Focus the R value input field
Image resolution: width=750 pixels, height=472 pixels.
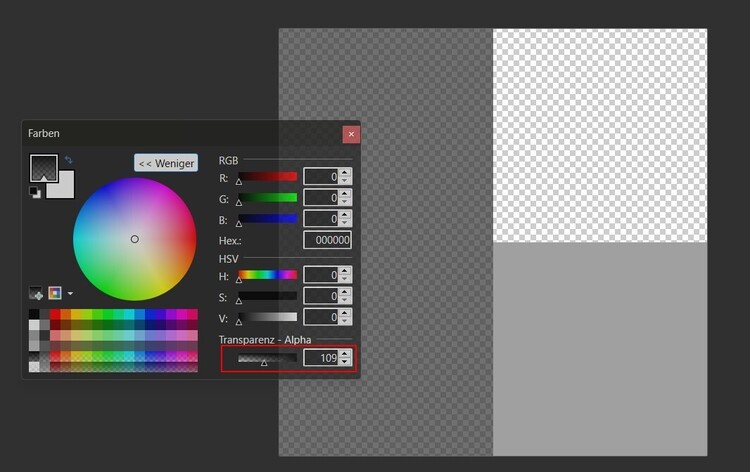pyautogui.click(x=321, y=176)
